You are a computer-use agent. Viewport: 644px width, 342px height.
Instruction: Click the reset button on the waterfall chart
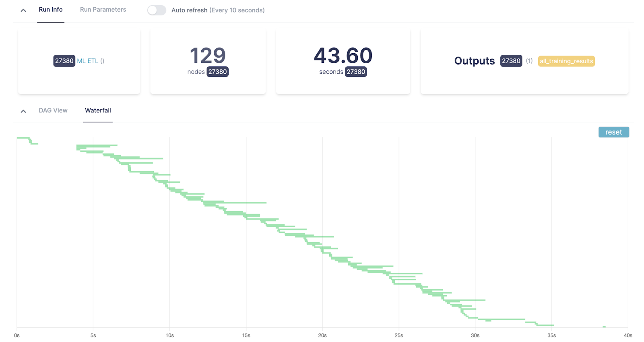(613, 132)
